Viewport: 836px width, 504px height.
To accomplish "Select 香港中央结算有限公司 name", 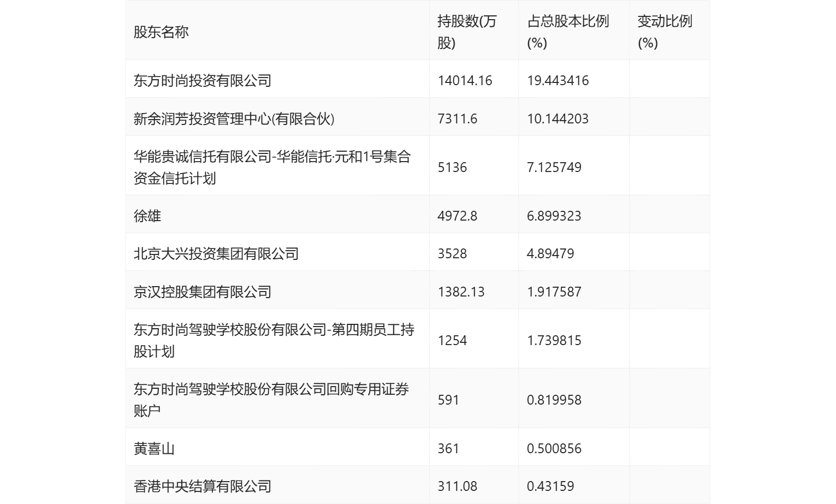I will pyautogui.click(x=203, y=486).
